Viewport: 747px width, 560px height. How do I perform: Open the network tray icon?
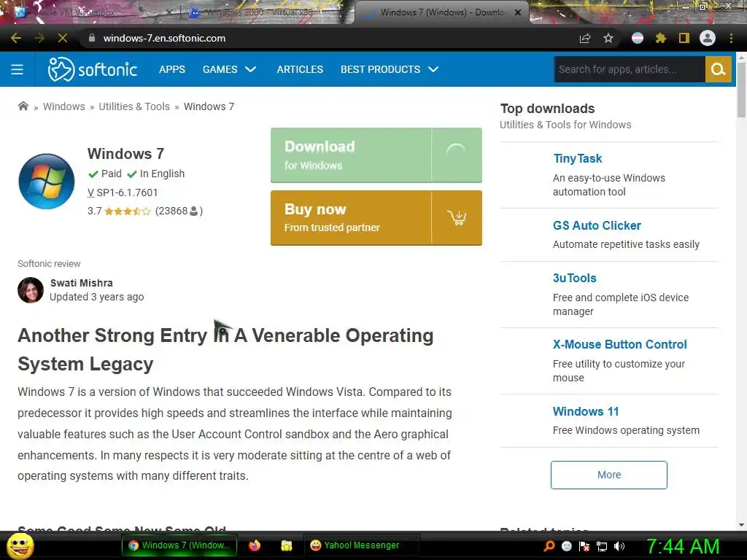click(602, 546)
